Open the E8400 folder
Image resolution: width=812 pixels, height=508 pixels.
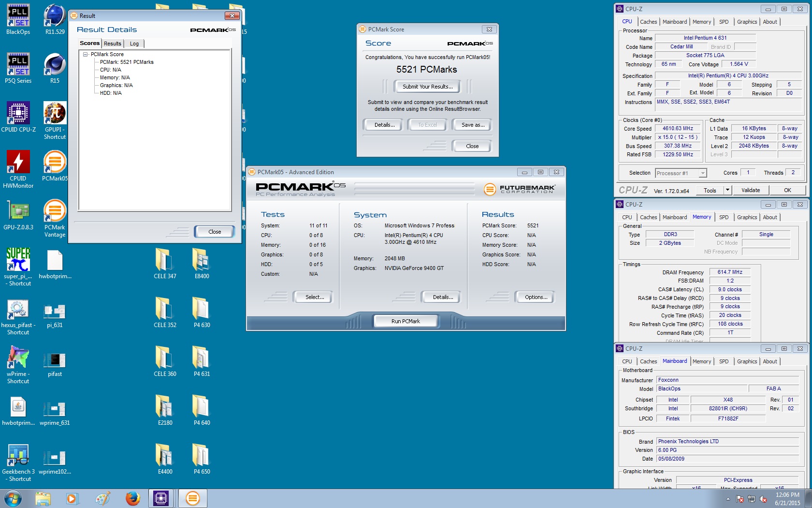[x=202, y=264]
